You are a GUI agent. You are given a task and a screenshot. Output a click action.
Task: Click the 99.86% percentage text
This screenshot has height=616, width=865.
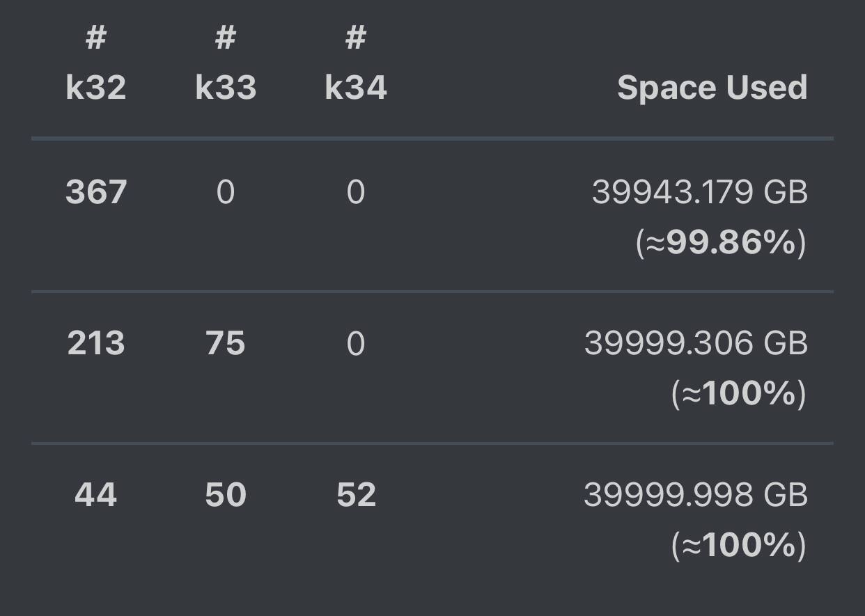pyautogui.click(x=731, y=242)
